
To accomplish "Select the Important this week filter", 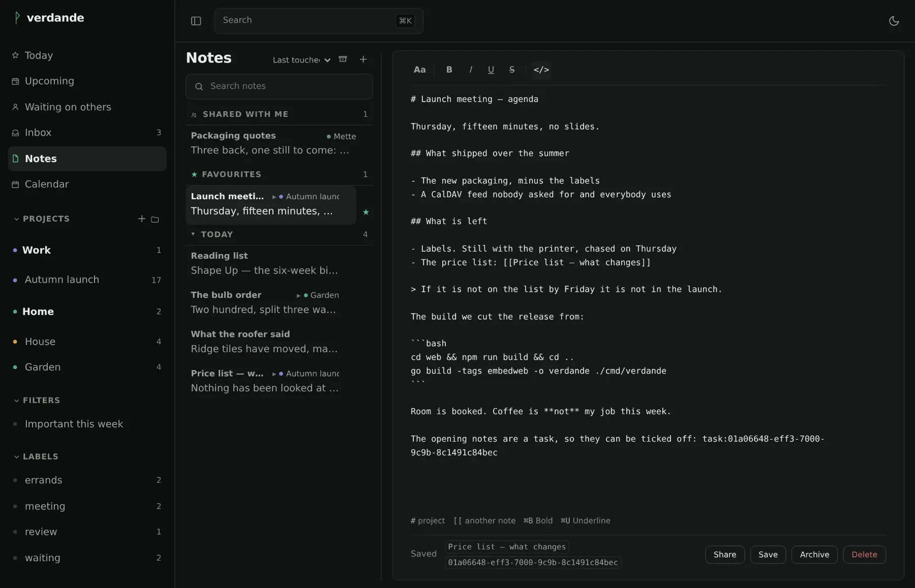I will click(x=87, y=424).
